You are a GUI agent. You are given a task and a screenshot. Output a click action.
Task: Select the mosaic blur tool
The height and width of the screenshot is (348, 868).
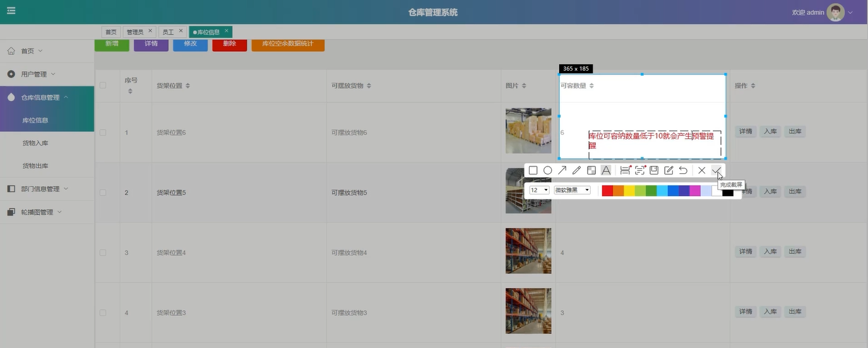[x=591, y=170]
